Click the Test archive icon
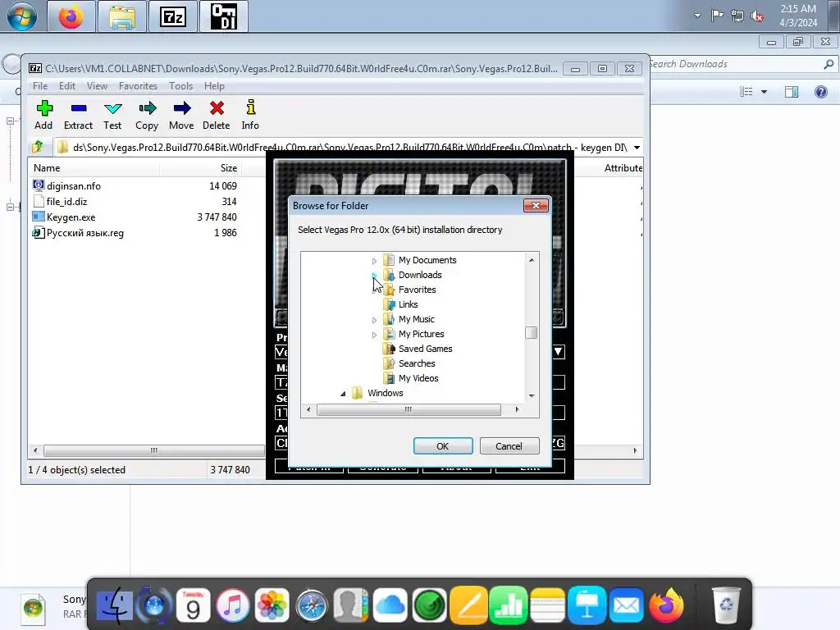This screenshot has width=840, height=630. click(112, 115)
